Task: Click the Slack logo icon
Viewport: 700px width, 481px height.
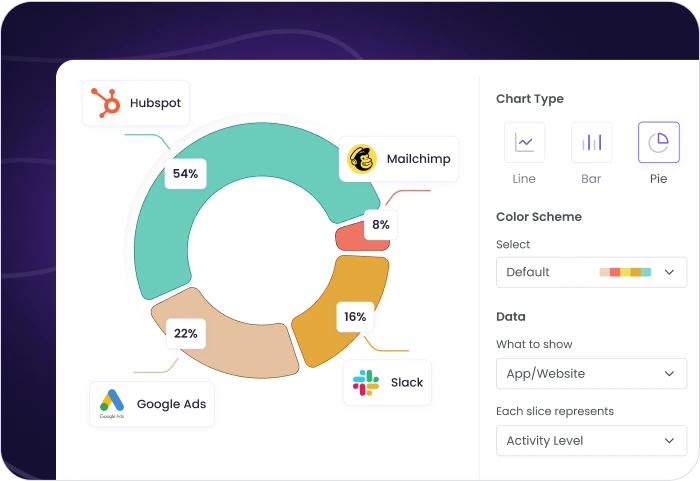Action: 366,382
